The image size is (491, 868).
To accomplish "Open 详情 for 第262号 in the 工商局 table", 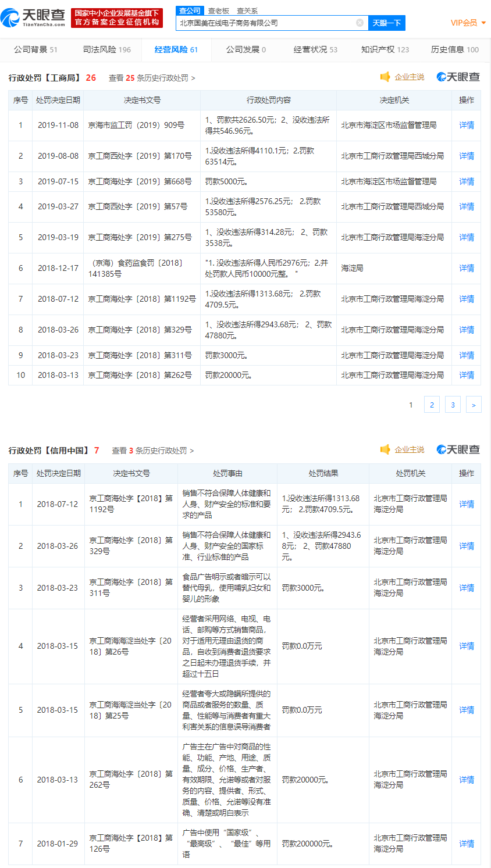I will (x=467, y=375).
